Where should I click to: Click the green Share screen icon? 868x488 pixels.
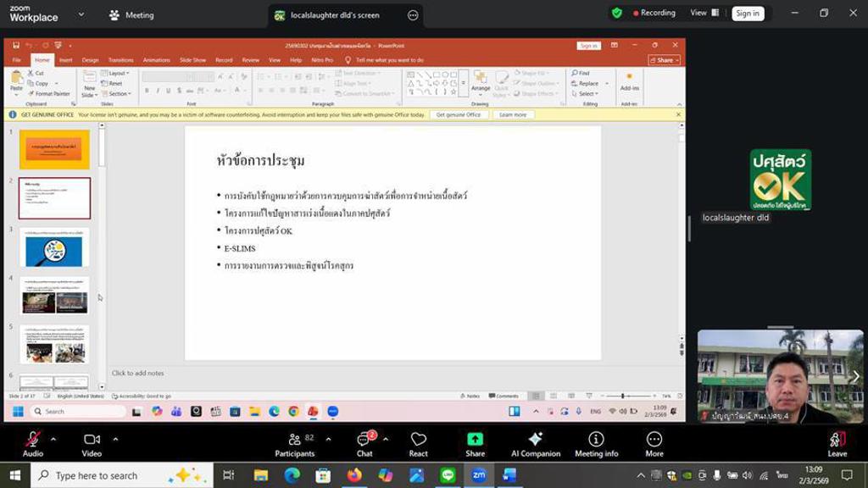(x=475, y=440)
